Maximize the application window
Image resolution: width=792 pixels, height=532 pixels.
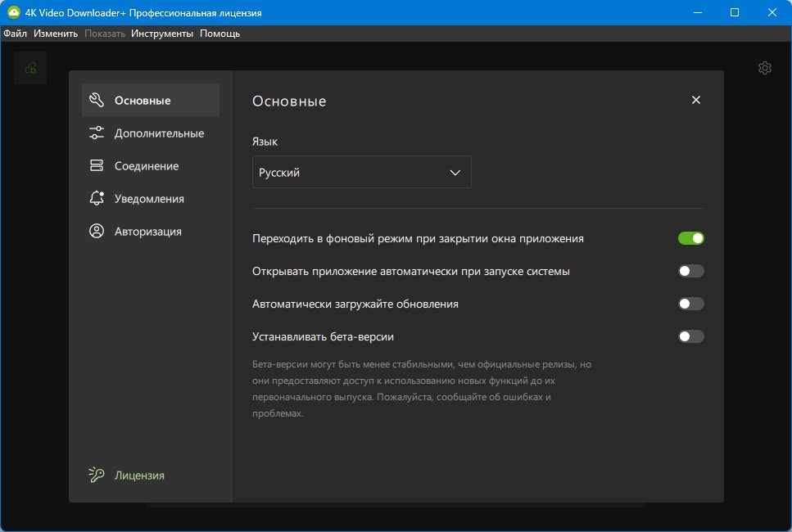735,12
